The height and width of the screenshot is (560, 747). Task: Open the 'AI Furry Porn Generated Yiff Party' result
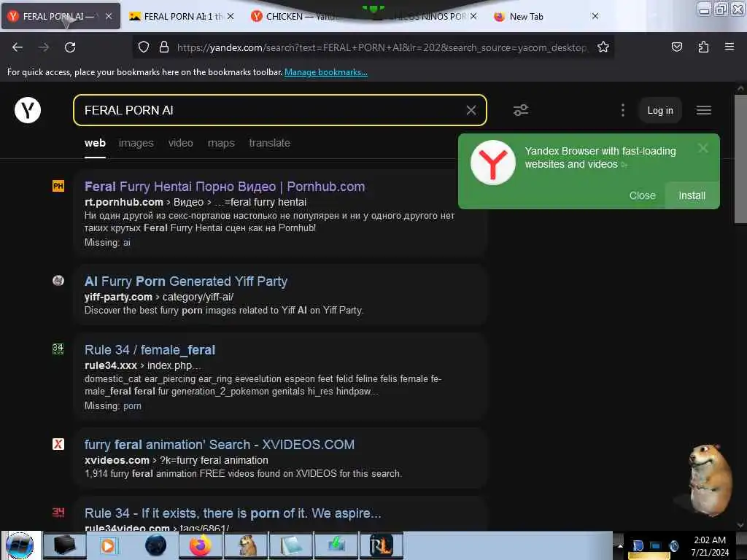coord(186,281)
